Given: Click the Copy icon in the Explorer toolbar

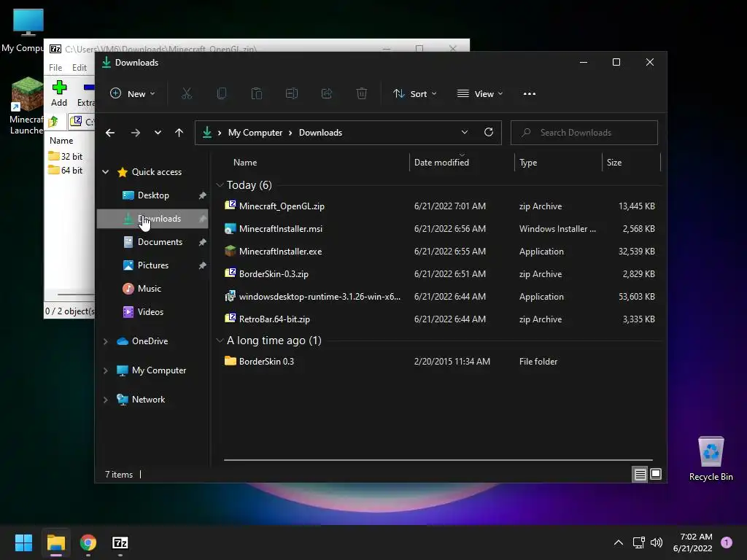Looking at the screenshot, I should tap(222, 94).
